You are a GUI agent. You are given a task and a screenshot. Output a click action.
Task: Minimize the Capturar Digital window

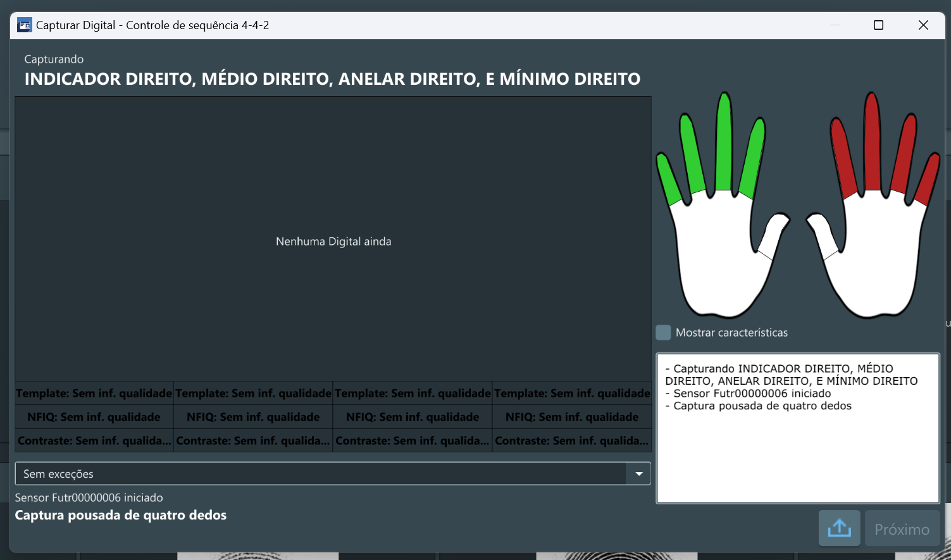coord(835,25)
